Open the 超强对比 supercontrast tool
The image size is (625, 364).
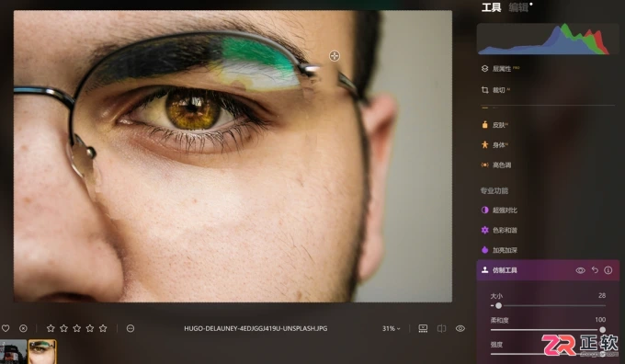[499, 210]
